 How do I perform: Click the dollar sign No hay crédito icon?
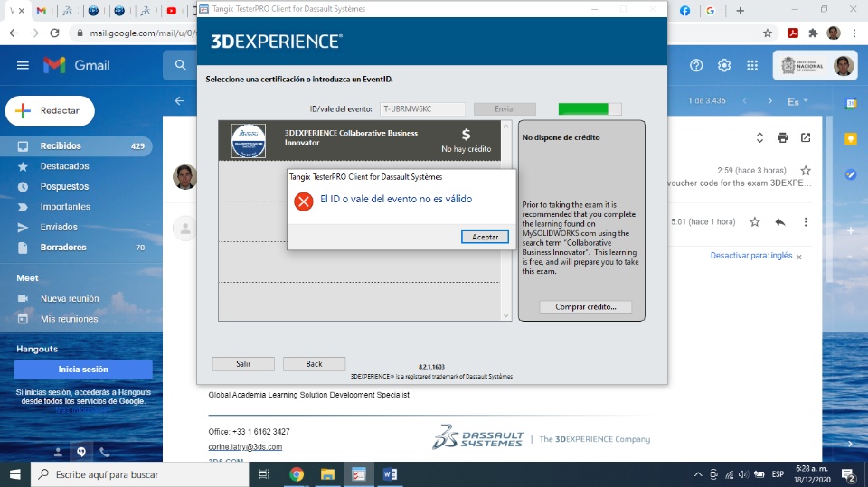pos(467,135)
